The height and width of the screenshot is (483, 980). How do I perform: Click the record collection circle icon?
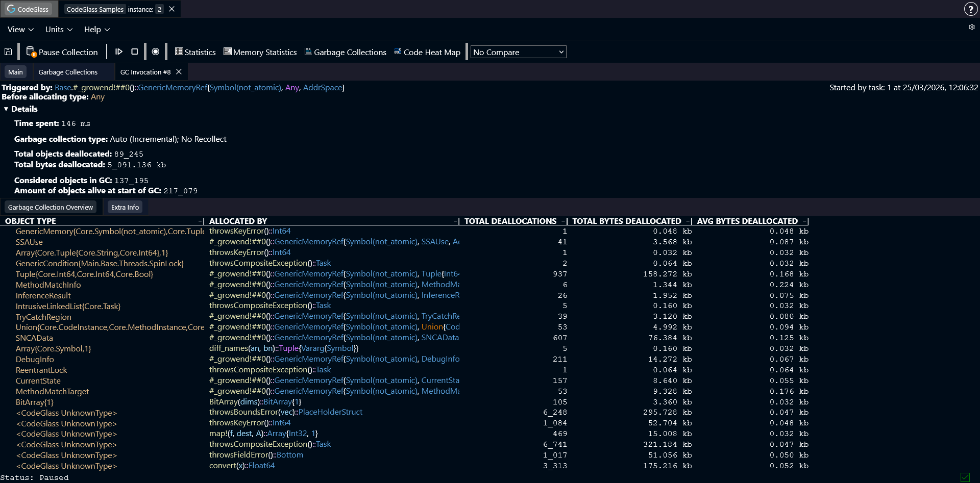coord(155,52)
